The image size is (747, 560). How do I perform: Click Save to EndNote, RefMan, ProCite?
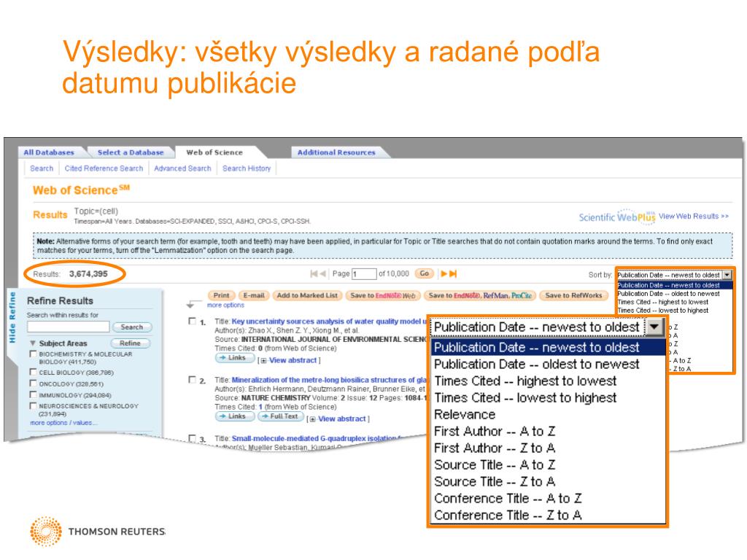point(480,296)
